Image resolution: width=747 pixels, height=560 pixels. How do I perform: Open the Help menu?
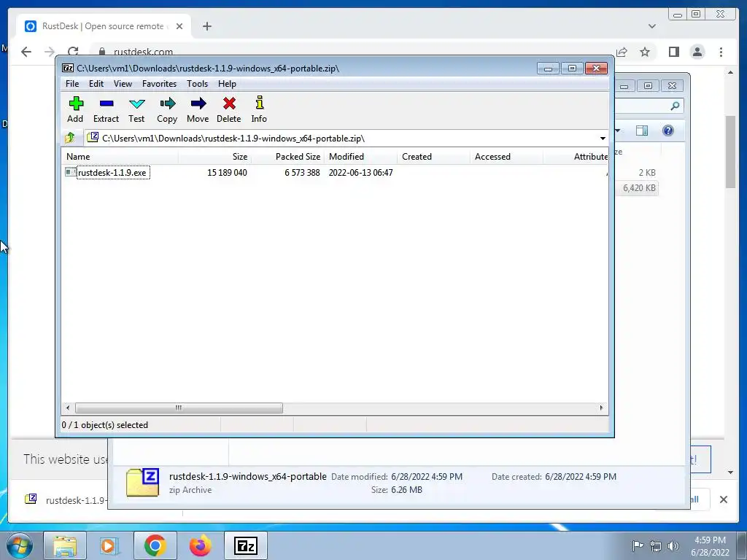(228, 84)
